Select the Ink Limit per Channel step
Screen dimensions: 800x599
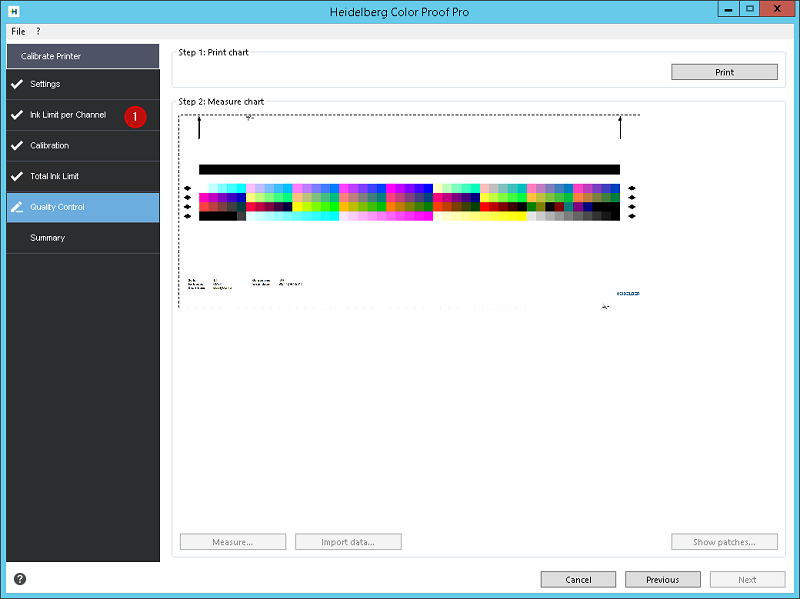click(x=83, y=115)
